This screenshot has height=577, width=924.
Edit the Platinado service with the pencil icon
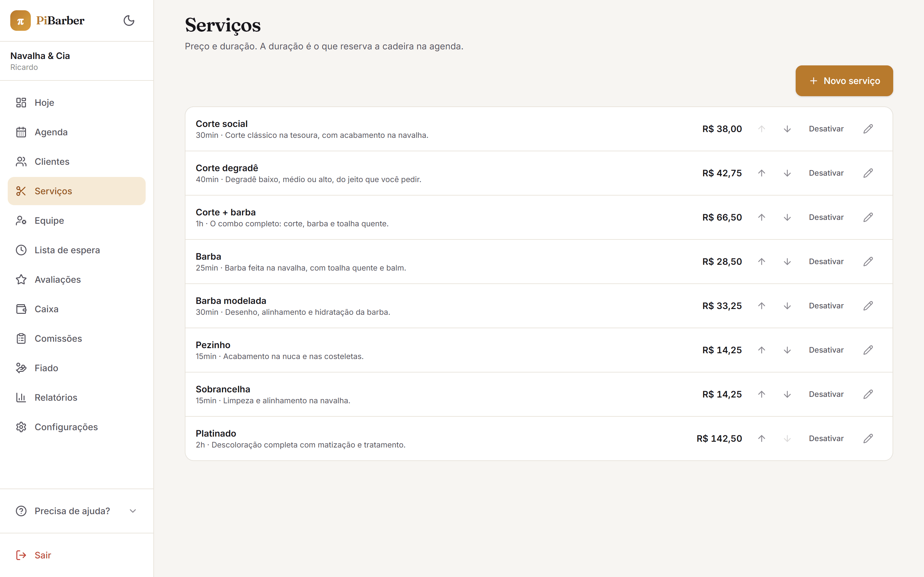click(868, 439)
